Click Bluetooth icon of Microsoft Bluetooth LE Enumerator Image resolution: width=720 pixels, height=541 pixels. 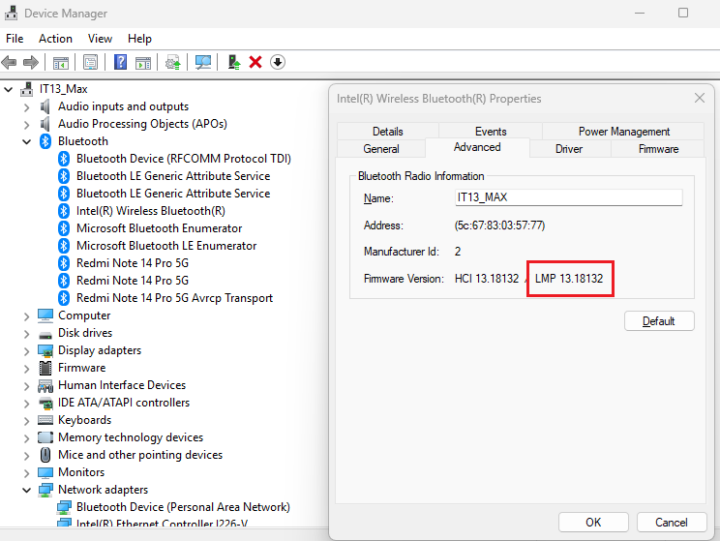pos(64,246)
